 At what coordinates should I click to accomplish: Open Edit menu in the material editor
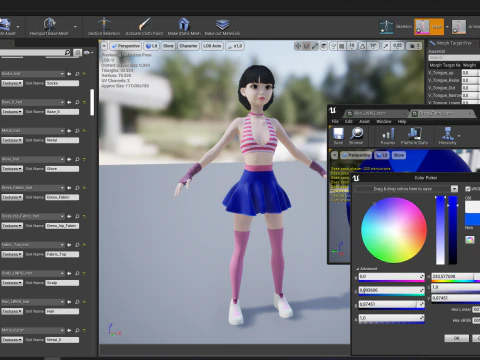pyautogui.click(x=349, y=121)
